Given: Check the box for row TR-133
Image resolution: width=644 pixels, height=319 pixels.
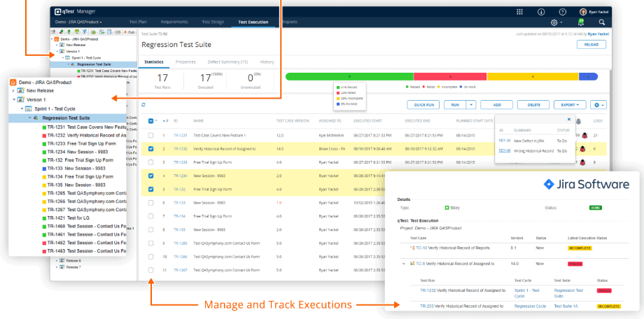Looking at the screenshot, I should tap(150, 203).
